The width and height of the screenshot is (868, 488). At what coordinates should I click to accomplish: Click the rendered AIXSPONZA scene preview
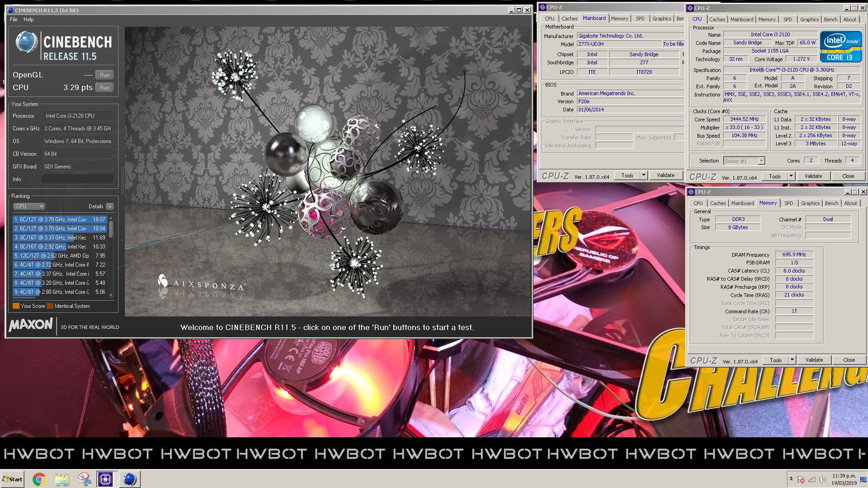click(x=328, y=171)
